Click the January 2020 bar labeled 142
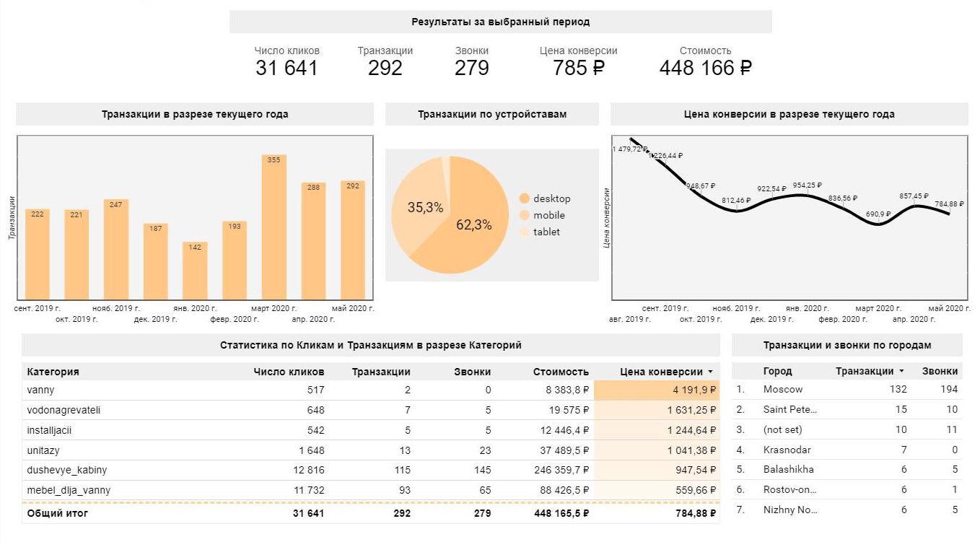The image size is (980, 542). coord(195,271)
